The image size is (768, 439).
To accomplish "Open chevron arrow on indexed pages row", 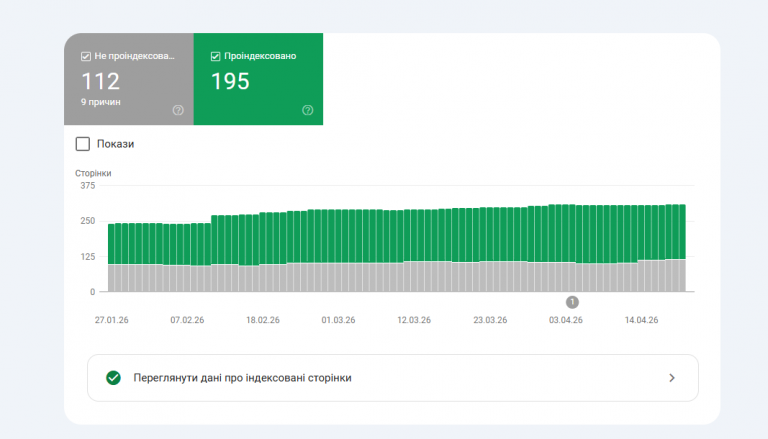I will click(672, 378).
